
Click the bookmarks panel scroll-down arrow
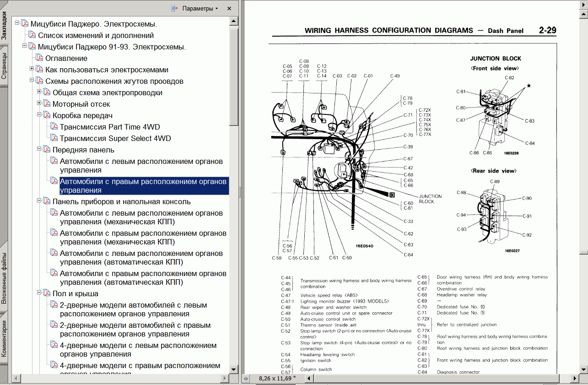point(234,369)
